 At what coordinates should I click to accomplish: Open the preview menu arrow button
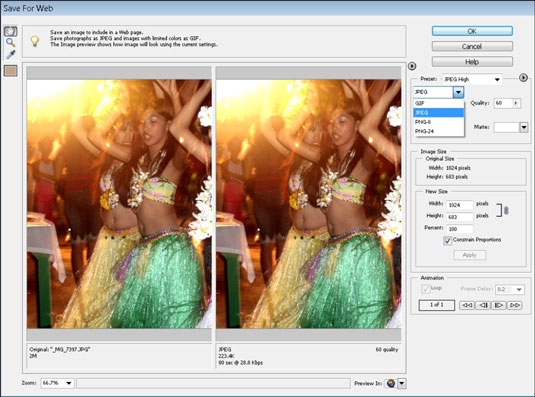[x=412, y=66]
